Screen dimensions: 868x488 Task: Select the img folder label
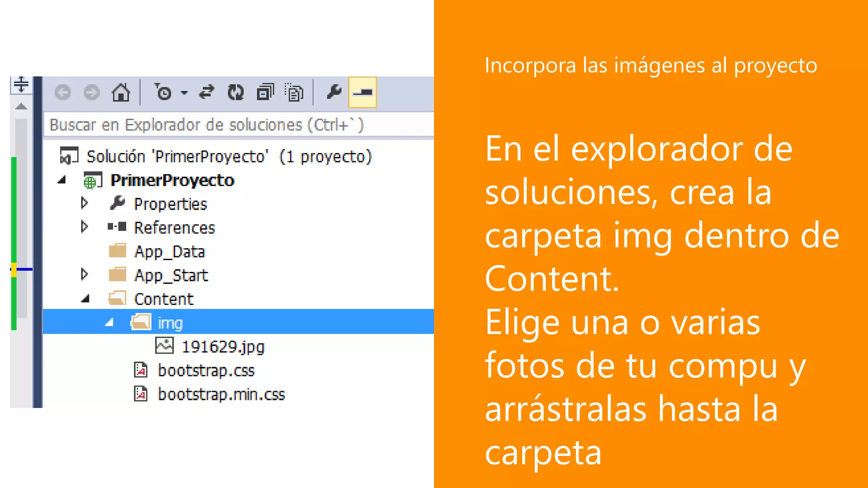point(170,323)
